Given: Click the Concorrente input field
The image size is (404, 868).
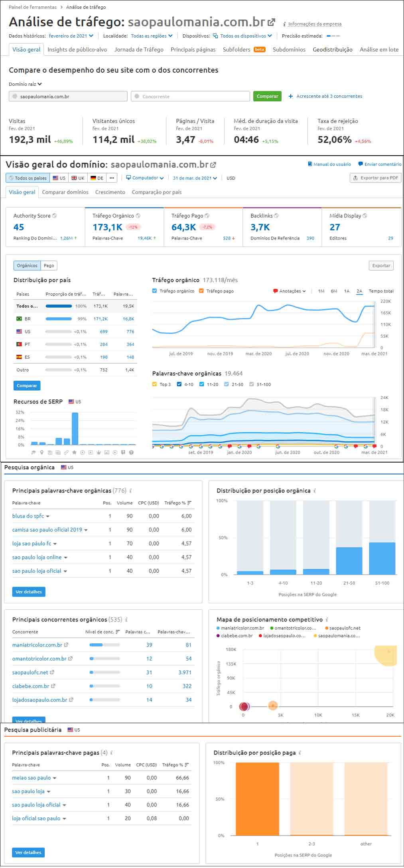Looking at the screenshot, I should pos(190,96).
